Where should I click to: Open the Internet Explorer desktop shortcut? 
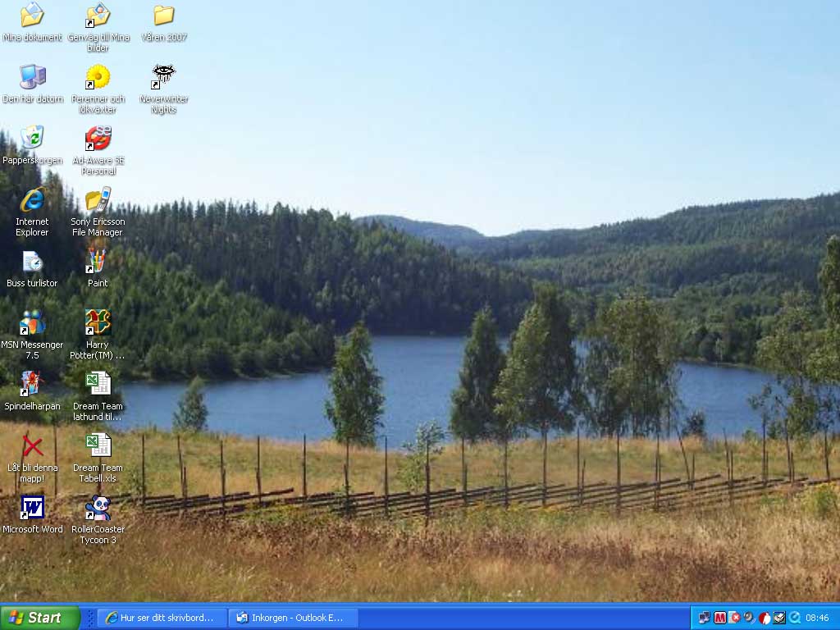tap(32, 199)
